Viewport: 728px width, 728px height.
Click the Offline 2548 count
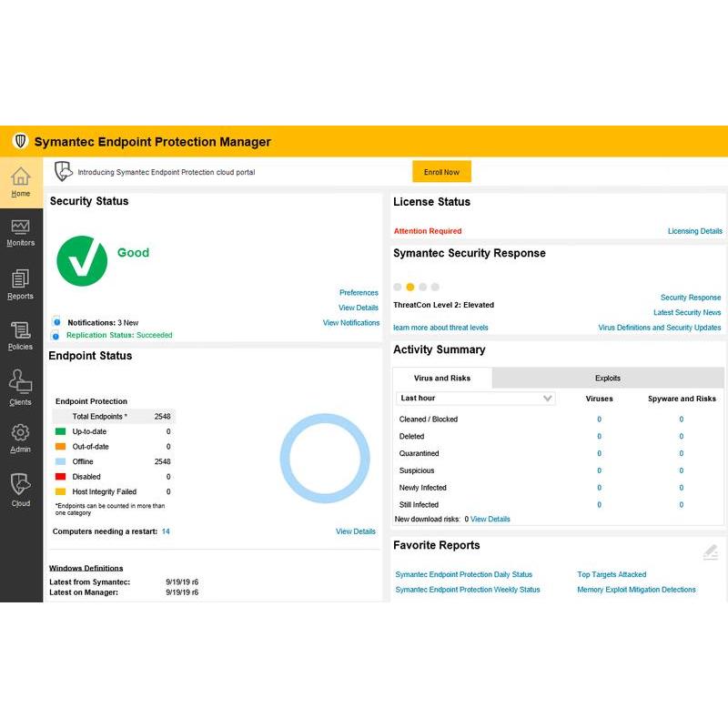click(163, 461)
